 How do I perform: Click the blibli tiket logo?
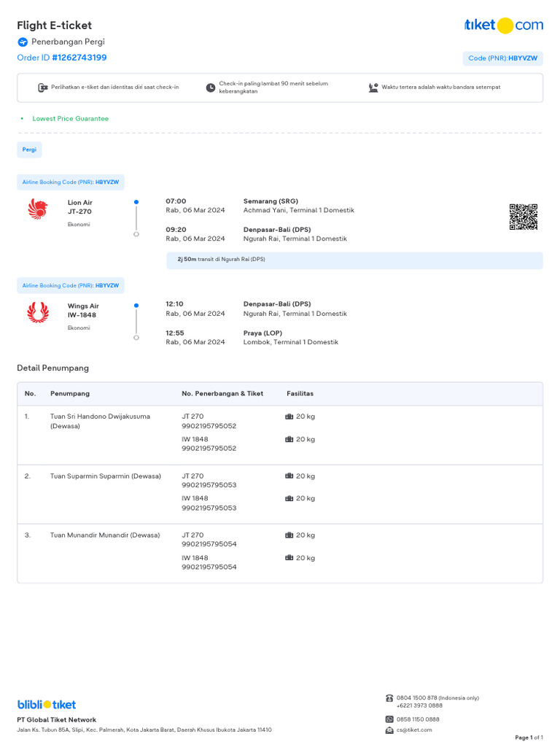(47, 705)
